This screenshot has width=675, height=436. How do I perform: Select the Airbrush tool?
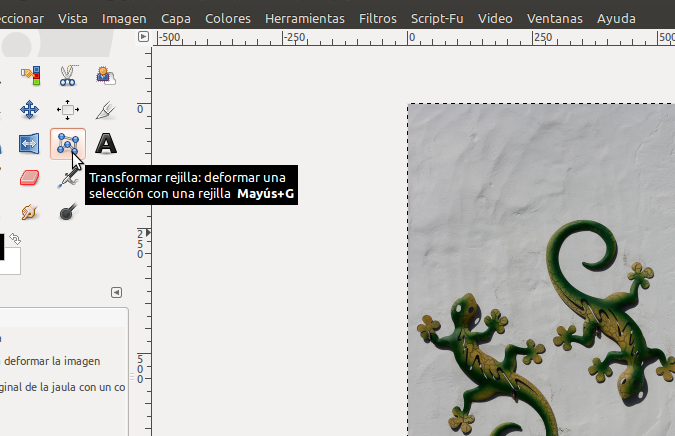pyautogui.click(x=67, y=178)
